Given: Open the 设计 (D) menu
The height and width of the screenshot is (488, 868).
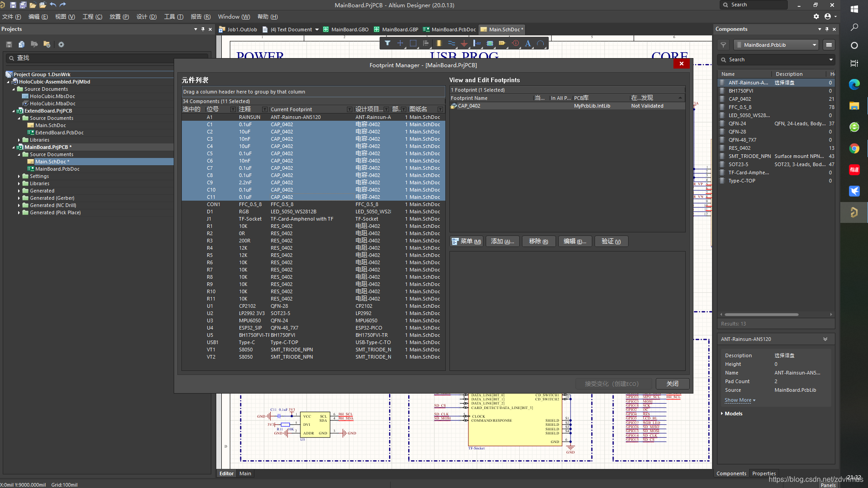Looking at the screenshot, I should [146, 17].
